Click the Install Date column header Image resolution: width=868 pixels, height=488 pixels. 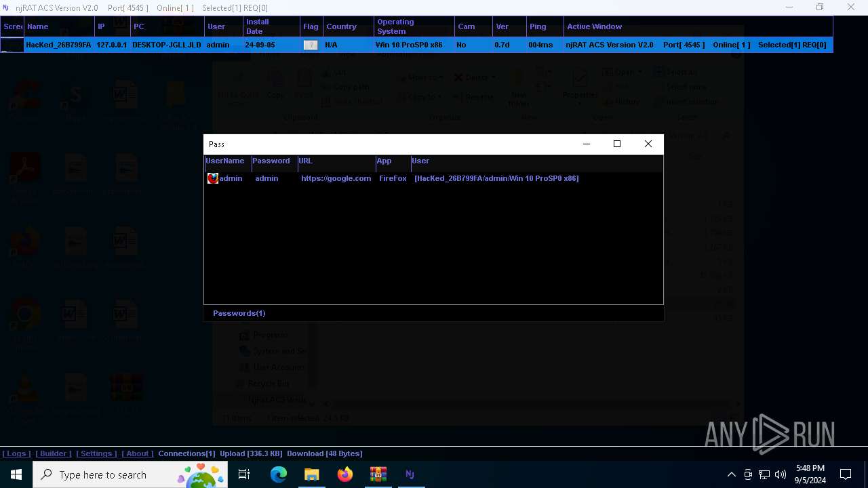pyautogui.click(x=271, y=27)
